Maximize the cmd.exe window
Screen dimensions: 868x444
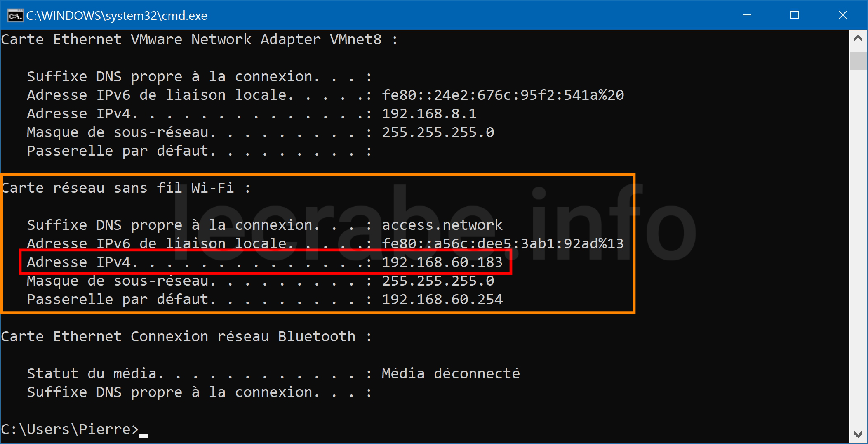(x=795, y=15)
